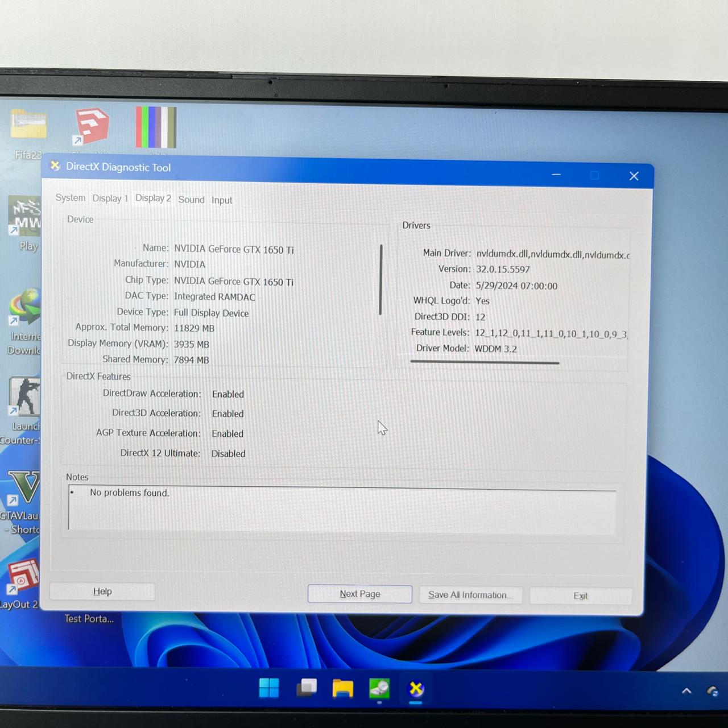The height and width of the screenshot is (728, 728).
Task: Exit the DirectX Diagnostic Tool
Action: [x=581, y=595]
